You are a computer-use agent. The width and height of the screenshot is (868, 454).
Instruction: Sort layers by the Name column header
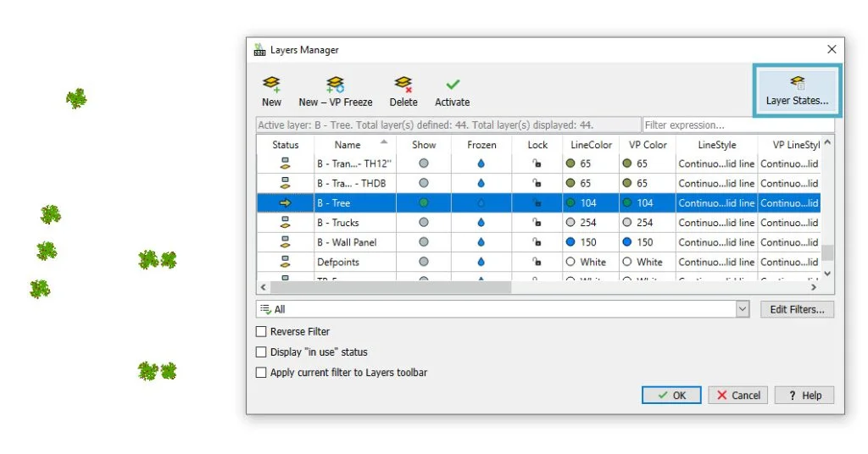tap(348, 145)
